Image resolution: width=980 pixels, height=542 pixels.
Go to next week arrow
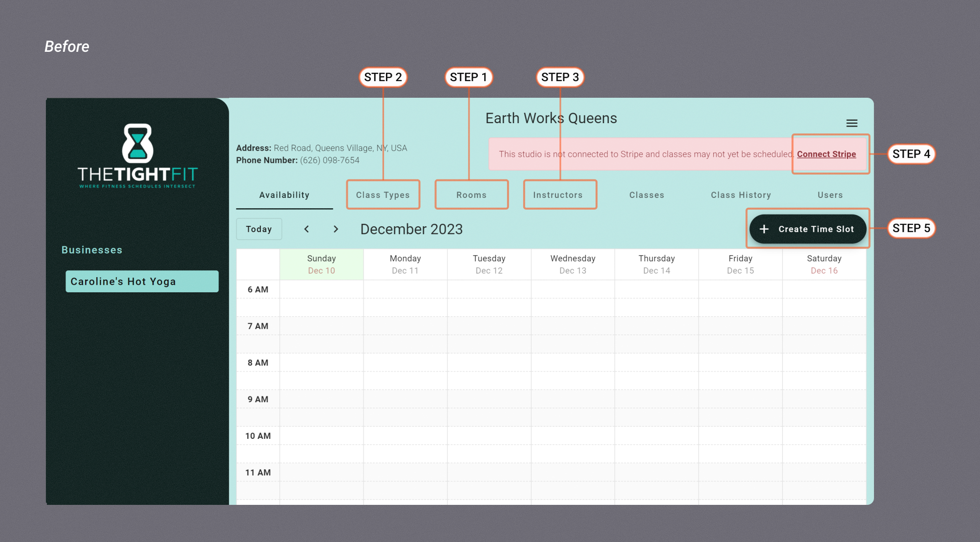pos(336,229)
